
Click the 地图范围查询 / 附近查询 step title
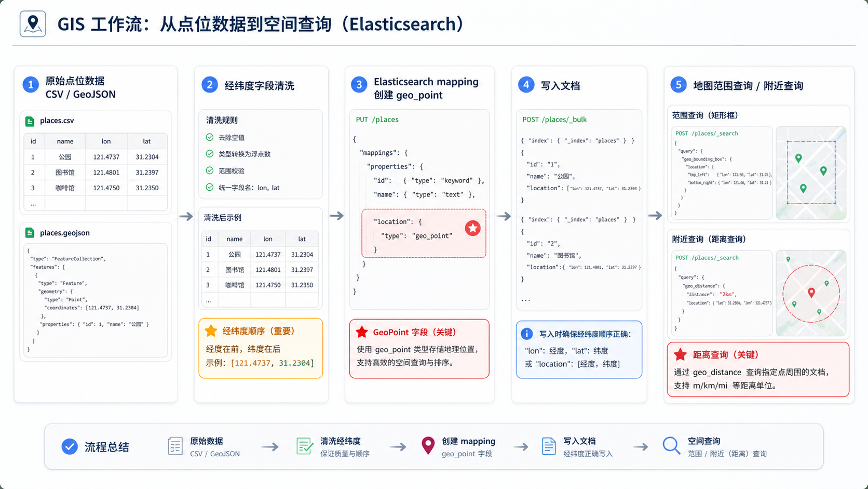[x=748, y=86]
